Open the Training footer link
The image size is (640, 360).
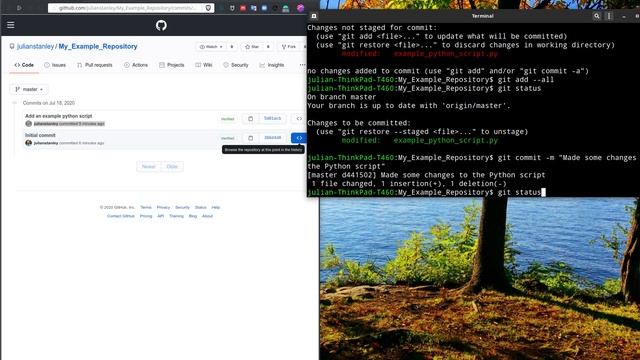point(176,216)
